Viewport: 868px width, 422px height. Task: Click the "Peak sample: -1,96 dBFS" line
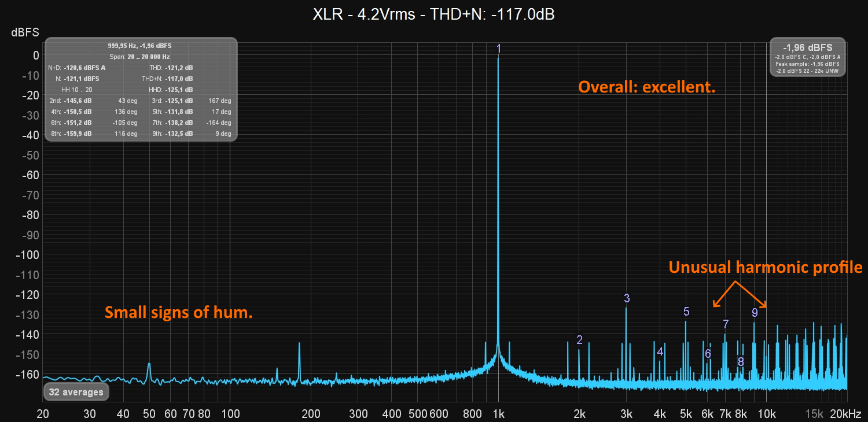click(x=808, y=64)
